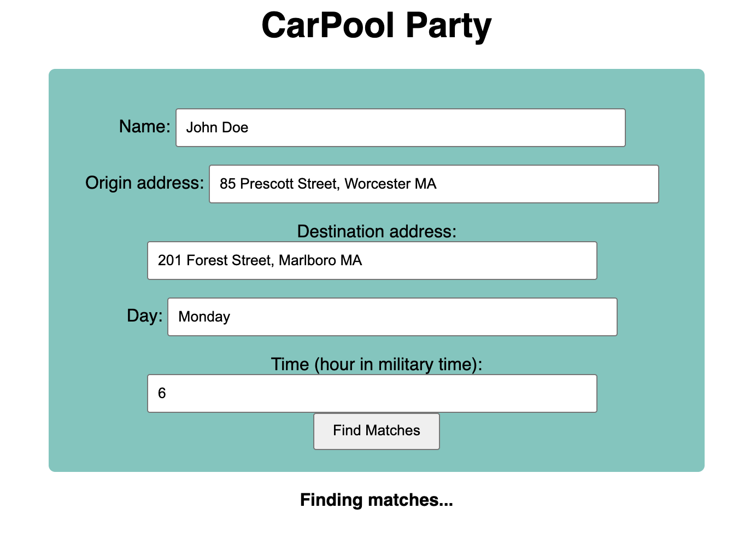Click the Monday text in Day field
Image resolution: width=756 pixels, height=543 pixels.
[203, 317]
